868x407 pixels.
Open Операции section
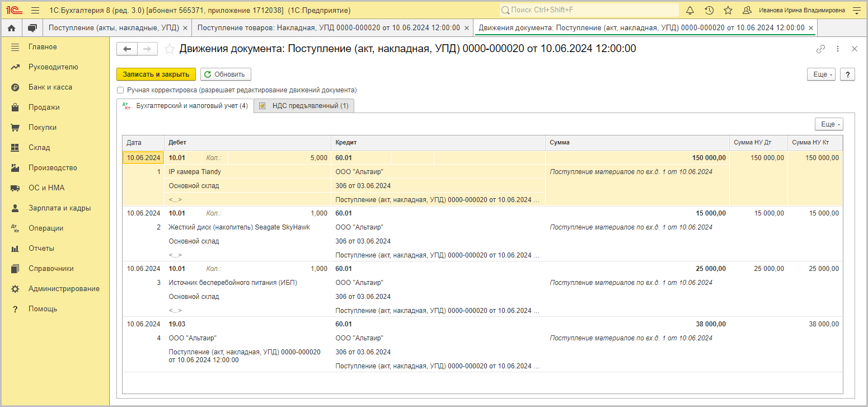point(46,228)
